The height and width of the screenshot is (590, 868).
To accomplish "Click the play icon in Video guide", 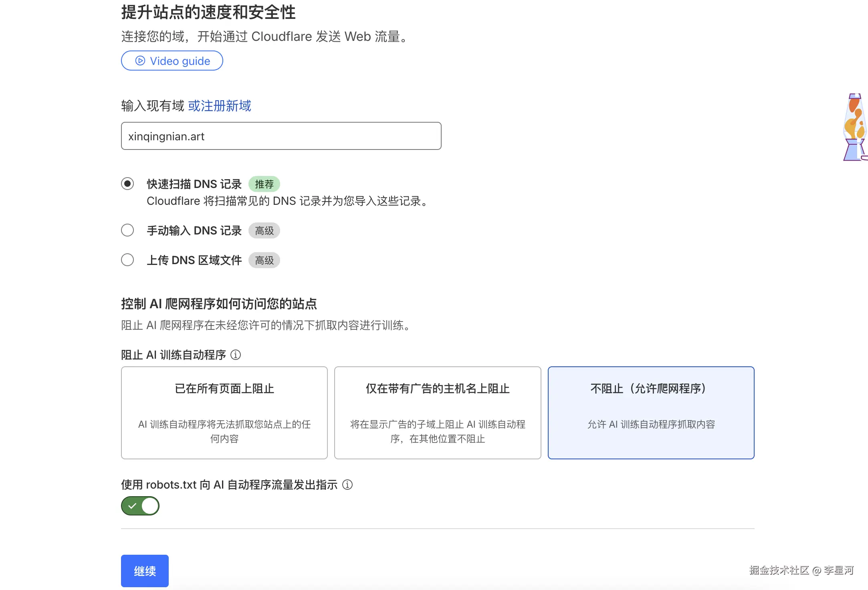I will click(140, 61).
